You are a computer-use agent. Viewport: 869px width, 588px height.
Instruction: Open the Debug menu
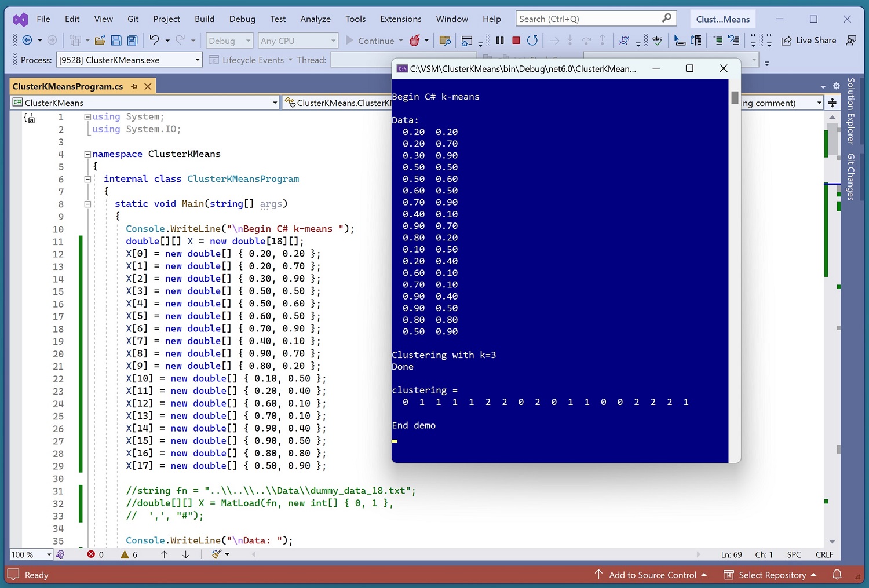[242, 19]
